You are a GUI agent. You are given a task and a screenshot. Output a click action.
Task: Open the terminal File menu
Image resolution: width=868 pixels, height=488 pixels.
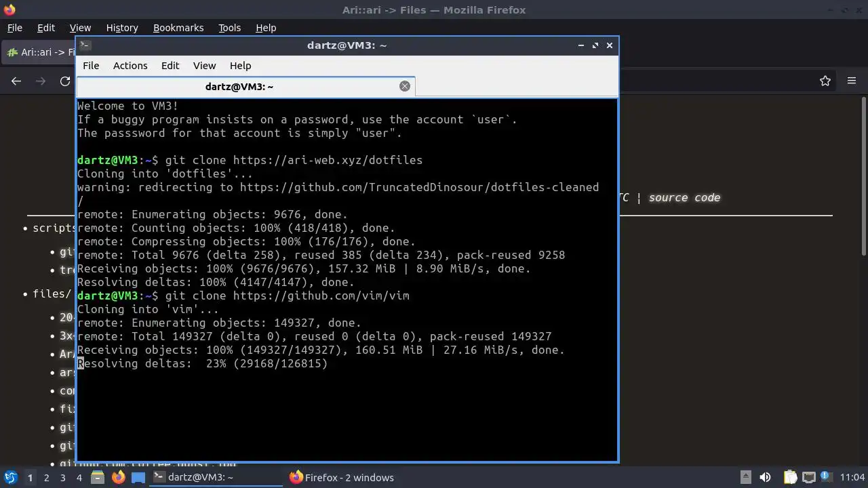[91, 65]
